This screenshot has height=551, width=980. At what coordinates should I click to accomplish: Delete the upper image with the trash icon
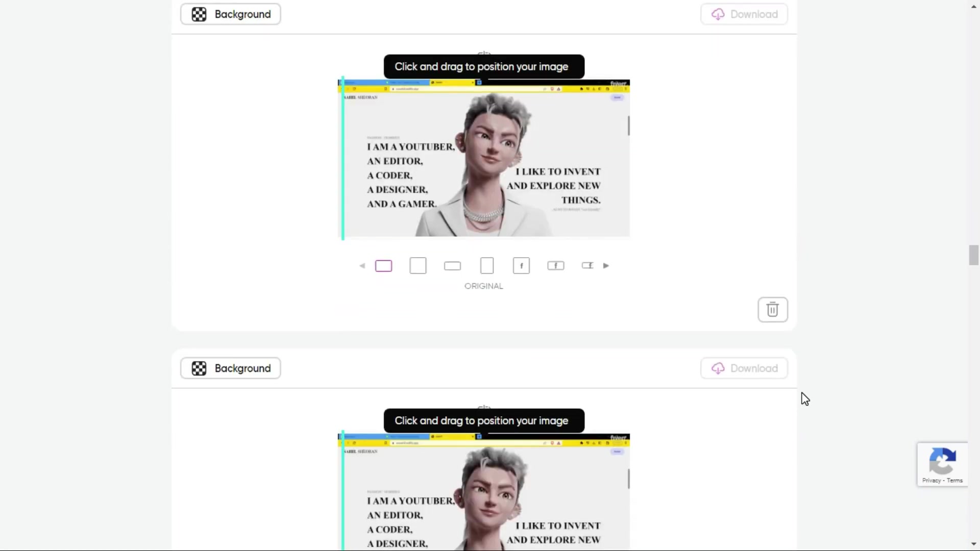point(773,310)
